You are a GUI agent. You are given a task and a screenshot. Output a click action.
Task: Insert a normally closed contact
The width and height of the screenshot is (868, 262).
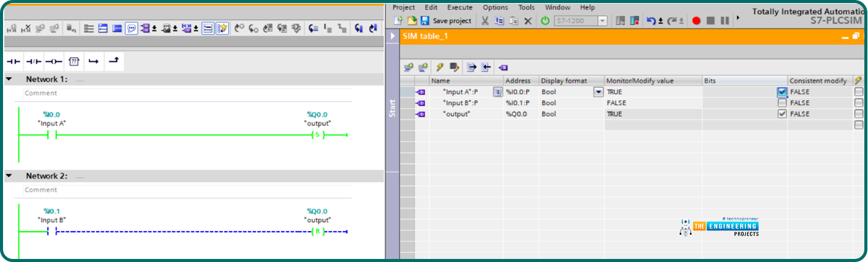pyautogui.click(x=33, y=61)
